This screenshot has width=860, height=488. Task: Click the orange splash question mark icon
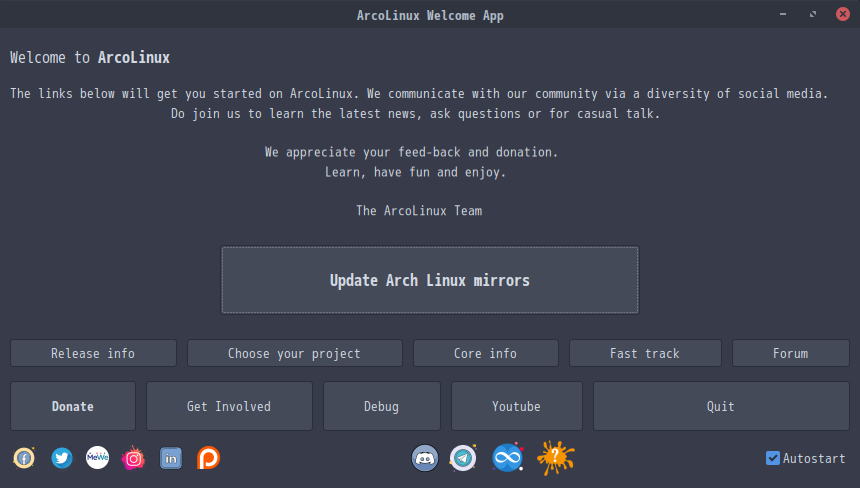(x=556, y=458)
